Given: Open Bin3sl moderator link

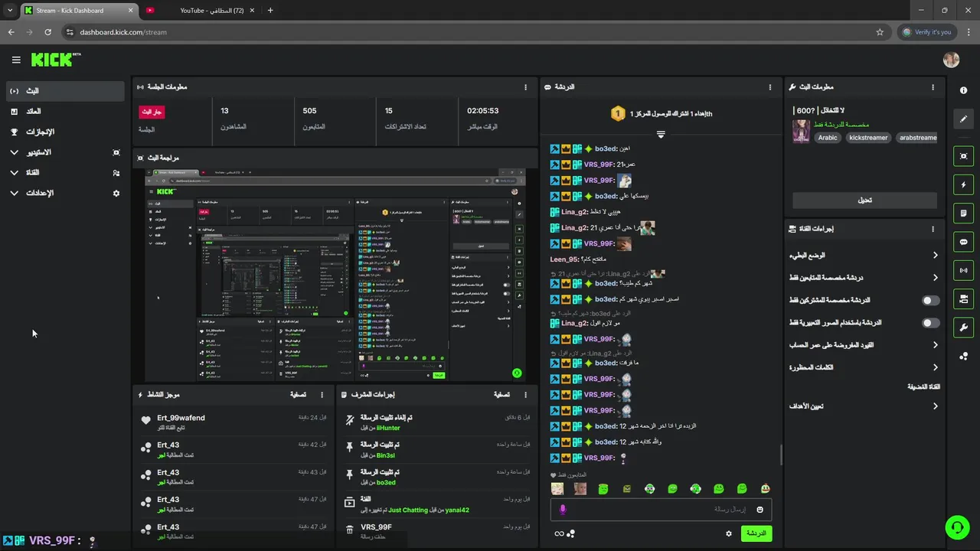Looking at the screenshot, I should [386, 455].
